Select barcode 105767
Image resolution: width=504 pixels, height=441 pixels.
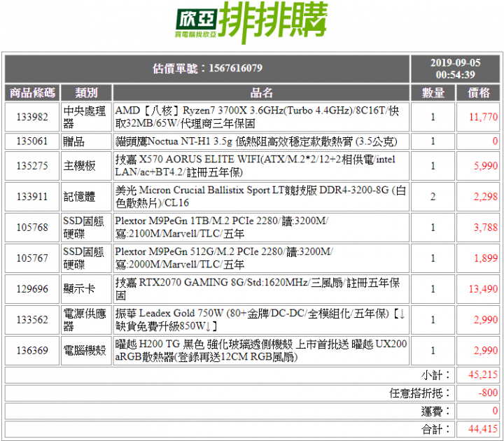coord(32,258)
